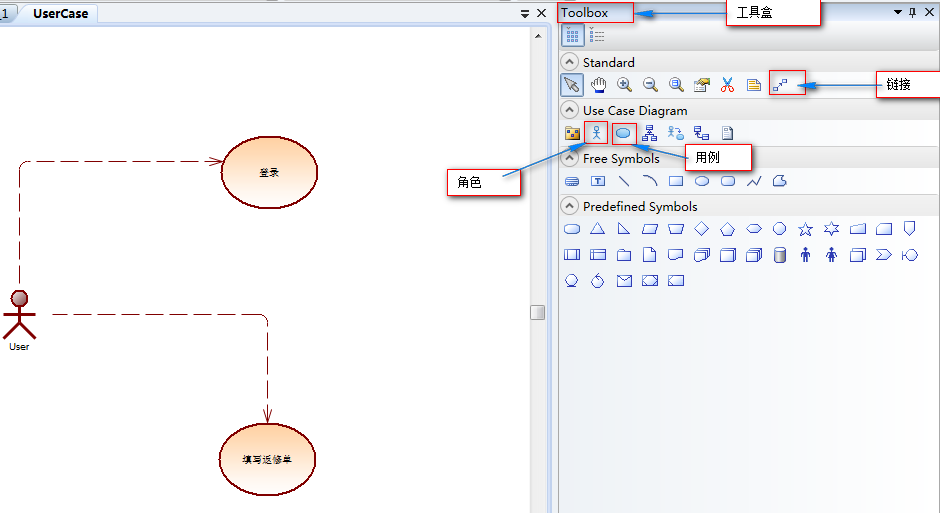The height and width of the screenshot is (513, 940).
Task: Select the Link tool in Standard group
Action: tap(780, 85)
